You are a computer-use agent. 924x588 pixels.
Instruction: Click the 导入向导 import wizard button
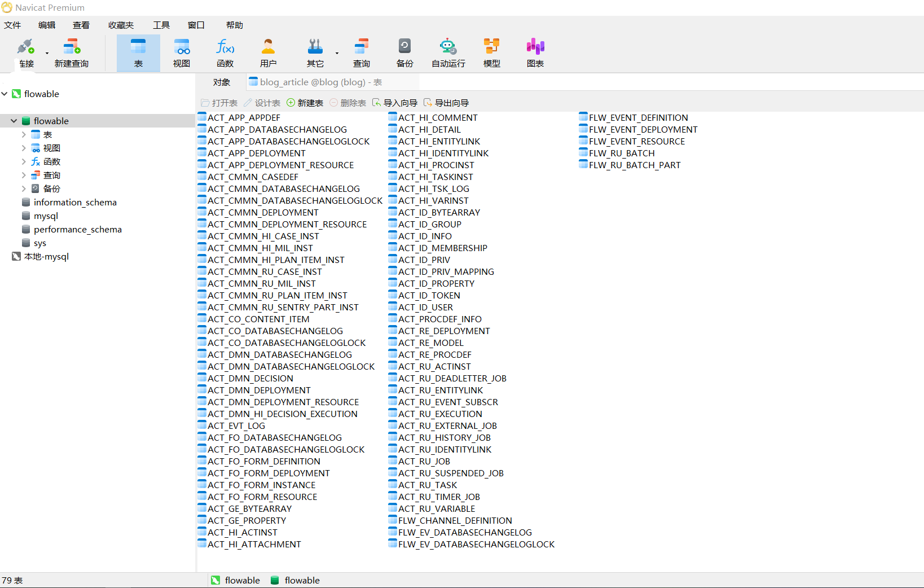click(395, 103)
